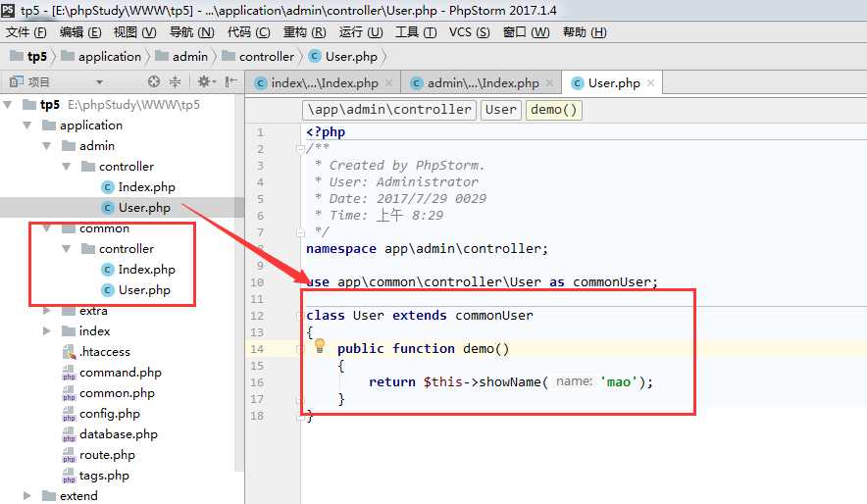Expand the index folder
The width and height of the screenshot is (867, 504).
coord(47,331)
